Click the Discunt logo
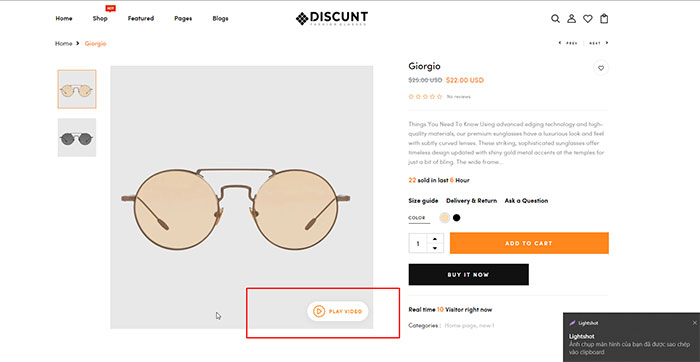The width and height of the screenshot is (700, 362). coord(332,18)
